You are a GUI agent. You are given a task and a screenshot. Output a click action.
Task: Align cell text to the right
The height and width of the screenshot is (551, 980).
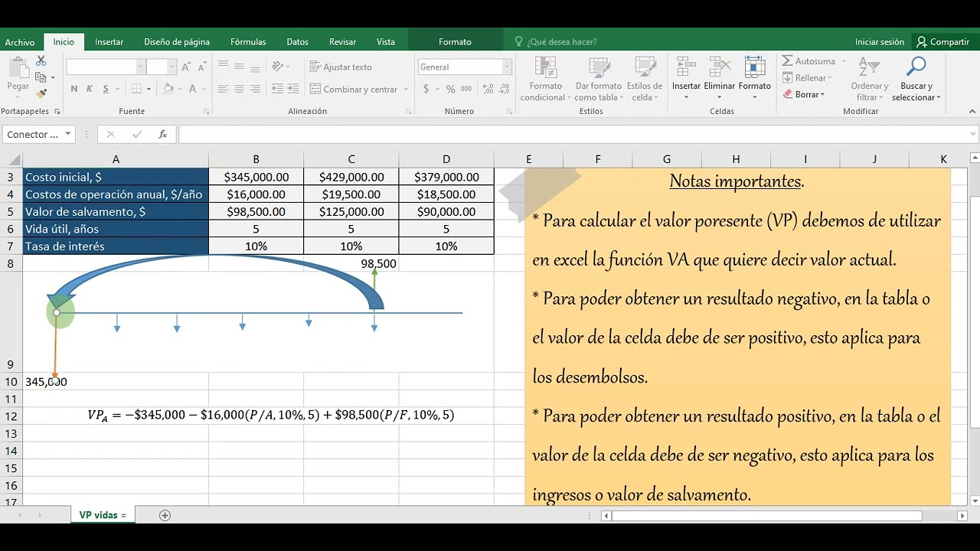point(256,90)
